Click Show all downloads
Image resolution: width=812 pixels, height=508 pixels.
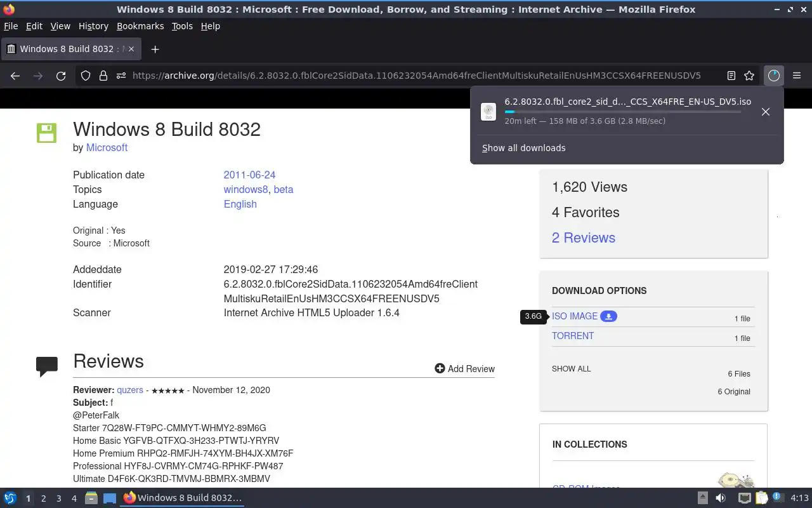(x=523, y=148)
